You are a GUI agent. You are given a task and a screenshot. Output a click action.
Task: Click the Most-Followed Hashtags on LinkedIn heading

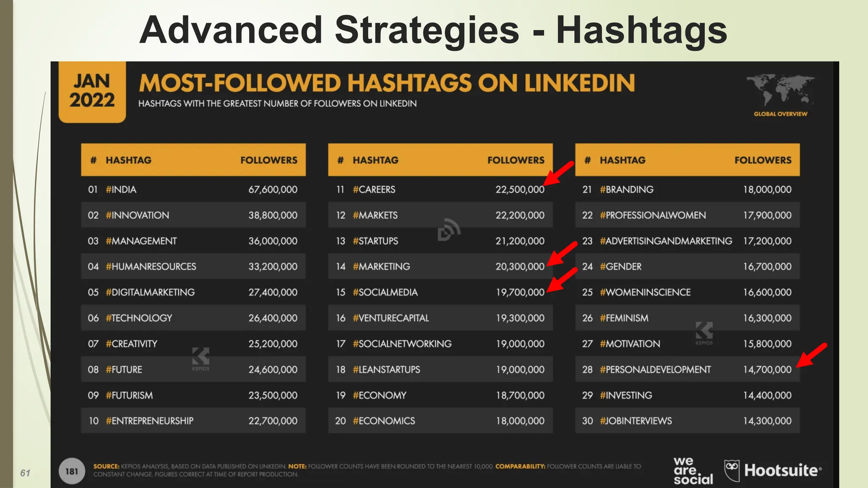click(387, 83)
